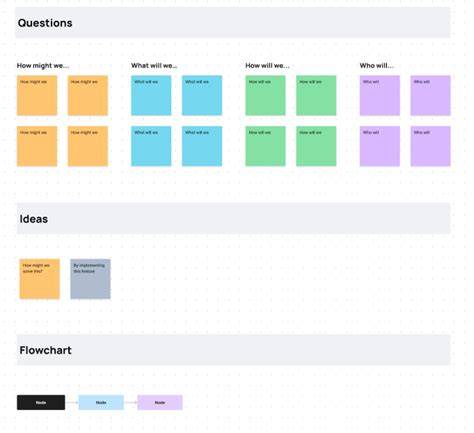Select the 'Who will...' column heading

click(x=377, y=66)
